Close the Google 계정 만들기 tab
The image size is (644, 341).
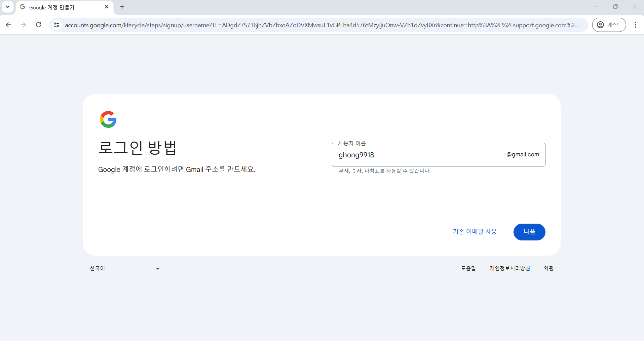point(107,7)
